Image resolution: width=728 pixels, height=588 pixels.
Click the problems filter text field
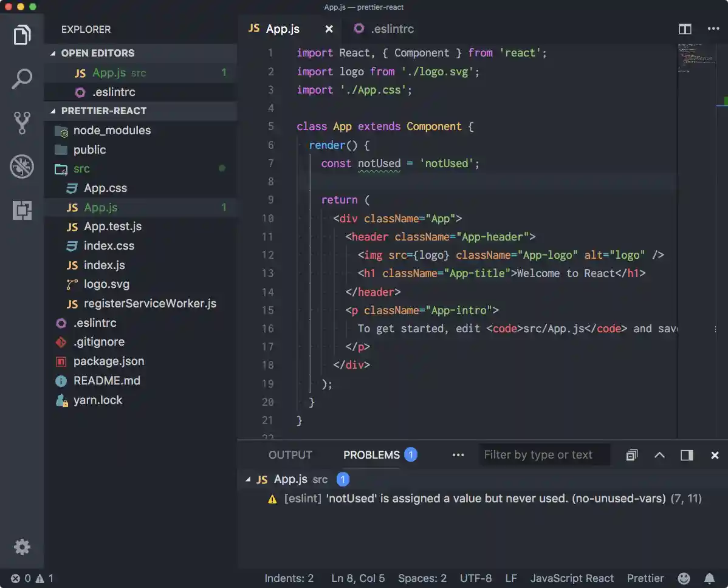click(545, 455)
